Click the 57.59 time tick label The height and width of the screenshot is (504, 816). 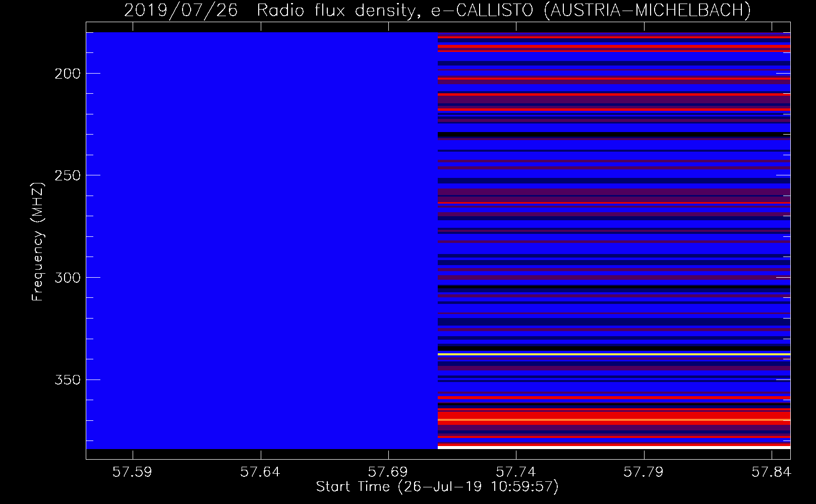click(132, 472)
